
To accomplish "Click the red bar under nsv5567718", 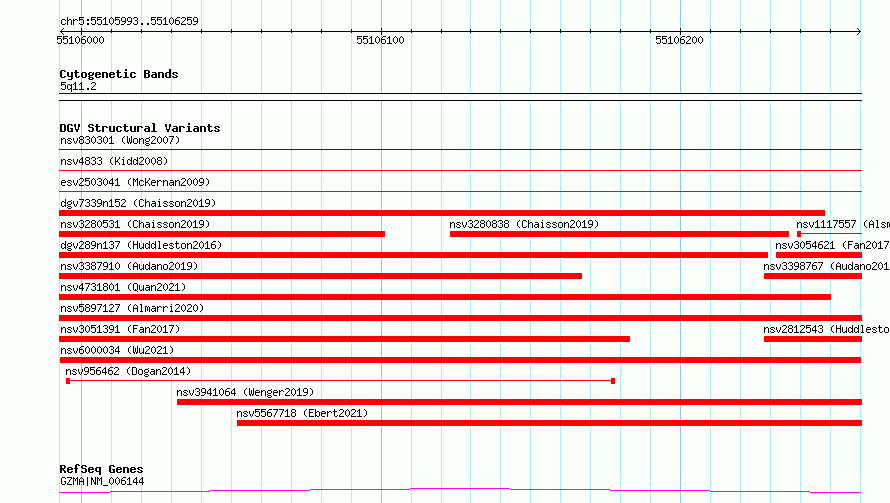I will coord(549,423).
